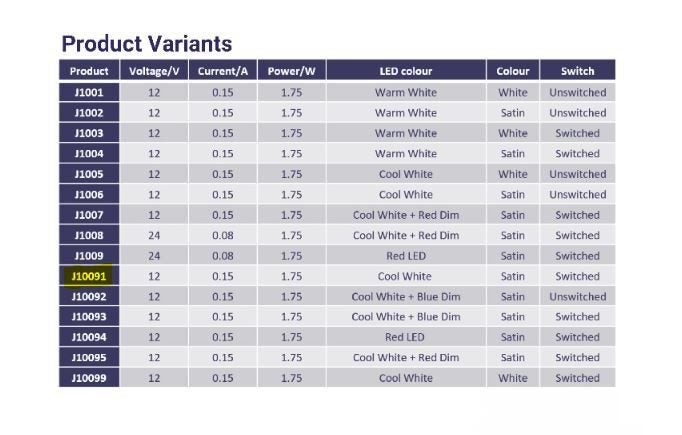Select the highlighted J10091 product cell
The height and width of the screenshot is (435, 682).
(89, 276)
